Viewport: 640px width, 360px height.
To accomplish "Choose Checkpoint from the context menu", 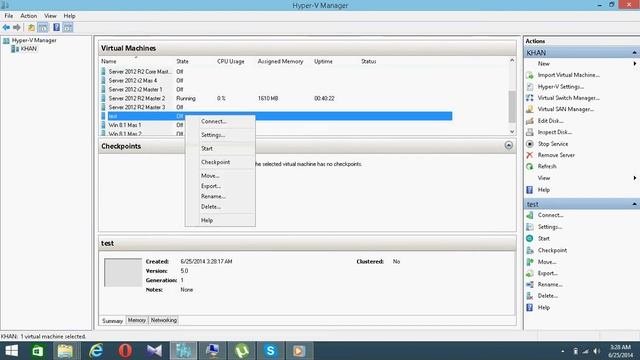I will tap(220, 162).
